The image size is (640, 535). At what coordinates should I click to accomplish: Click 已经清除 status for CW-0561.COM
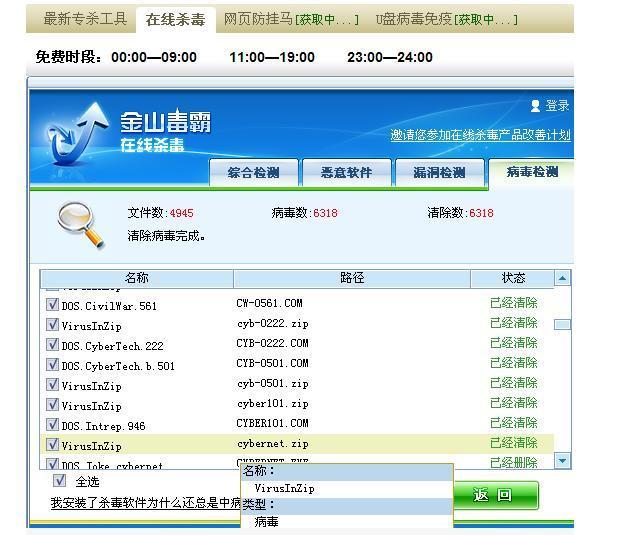[x=513, y=303]
